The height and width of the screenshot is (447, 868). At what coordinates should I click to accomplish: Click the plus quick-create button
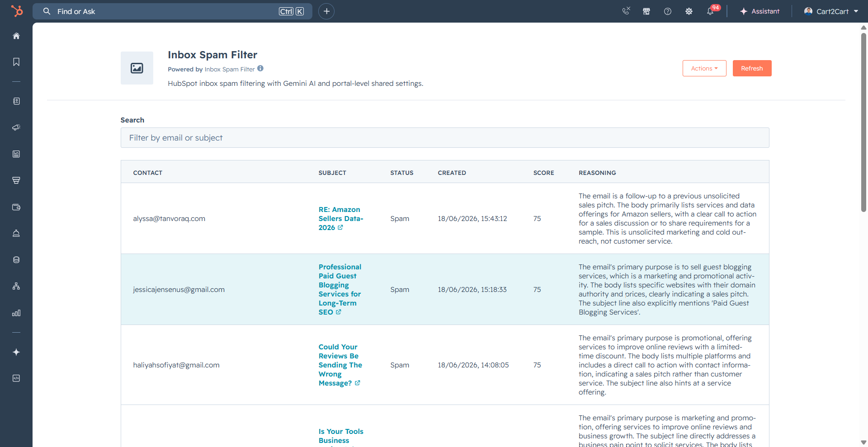point(326,11)
